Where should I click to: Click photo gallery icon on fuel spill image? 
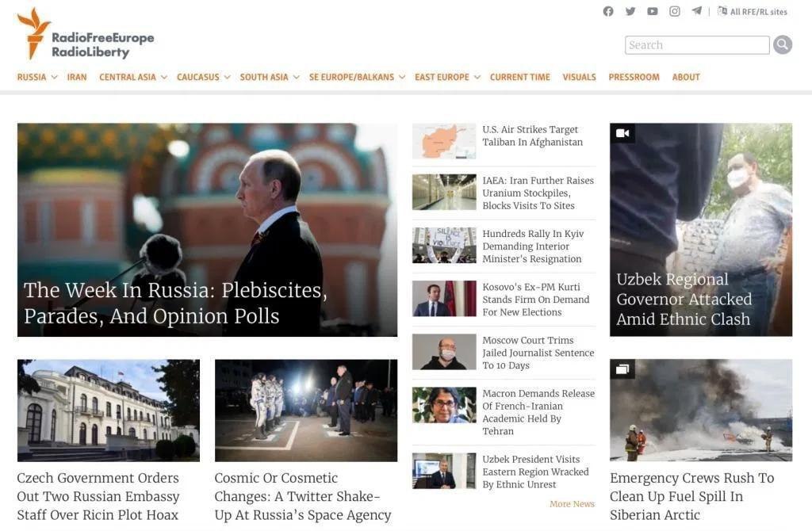622,369
